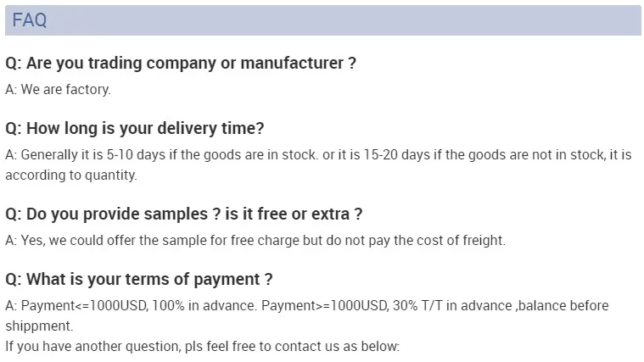Click the 'feel free to contact us' line
Viewport: 644px width, 362px height.
[201, 346]
